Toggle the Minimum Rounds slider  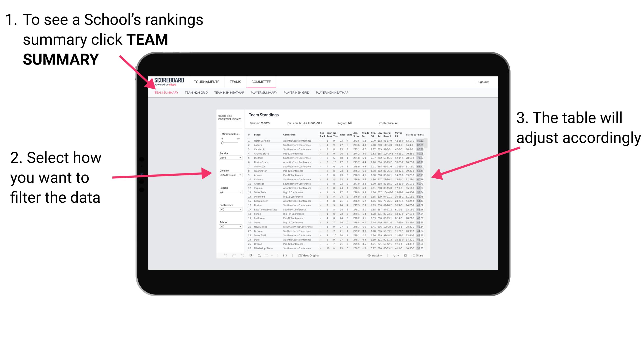pyautogui.click(x=222, y=143)
